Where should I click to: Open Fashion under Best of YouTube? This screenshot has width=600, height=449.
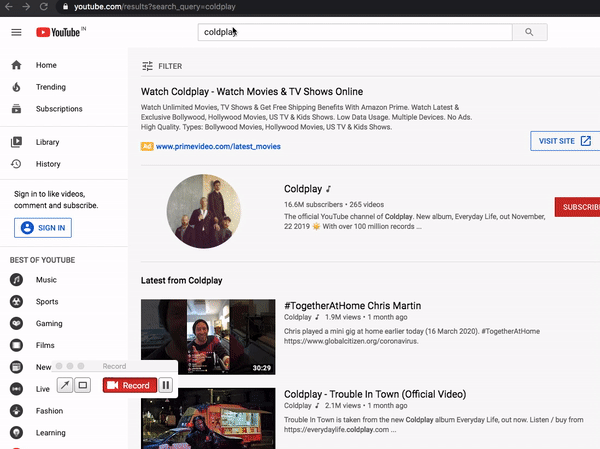point(49,411)
